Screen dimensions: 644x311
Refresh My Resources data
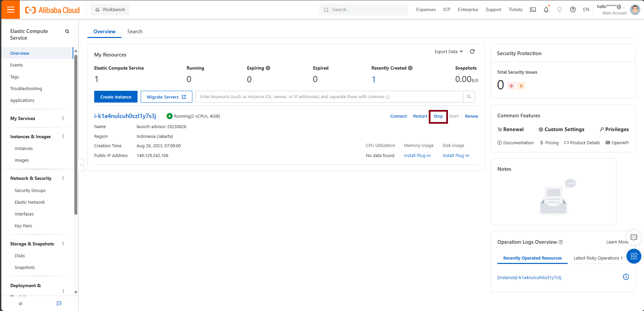click(x=472, y=51)
